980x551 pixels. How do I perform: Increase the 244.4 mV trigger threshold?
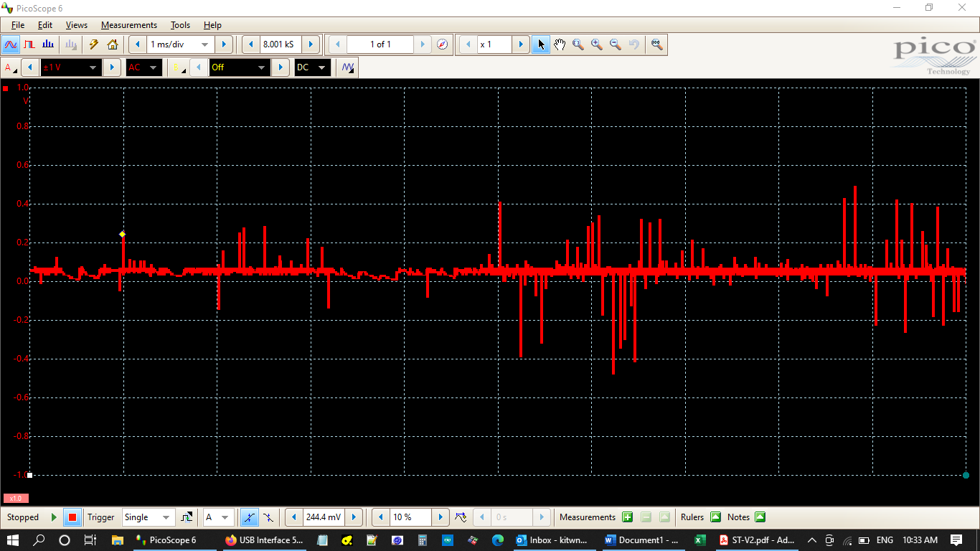[354, 517]
